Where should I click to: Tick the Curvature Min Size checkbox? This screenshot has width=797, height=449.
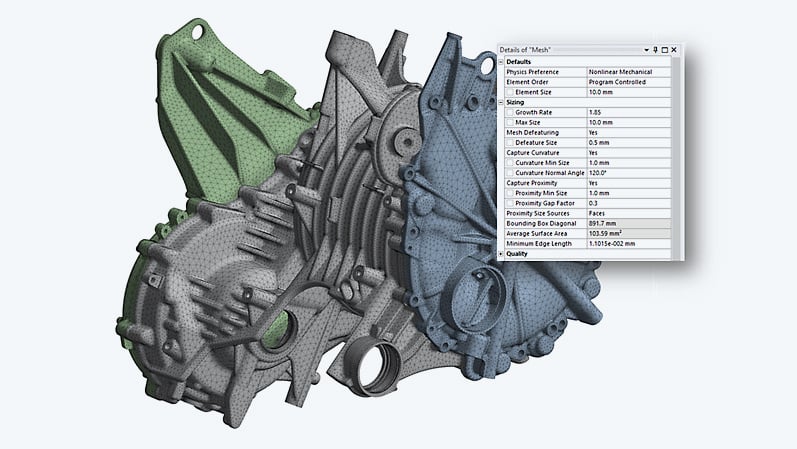[x=509, y=162]
